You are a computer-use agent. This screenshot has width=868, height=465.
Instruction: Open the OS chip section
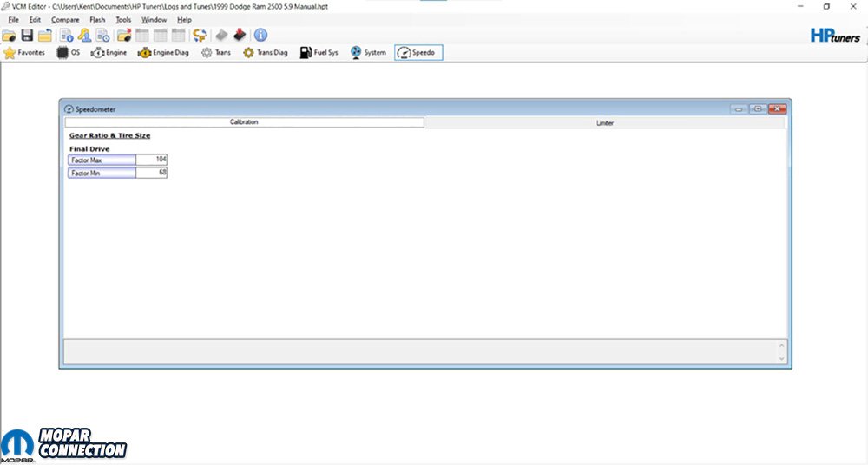coord(69,53)
